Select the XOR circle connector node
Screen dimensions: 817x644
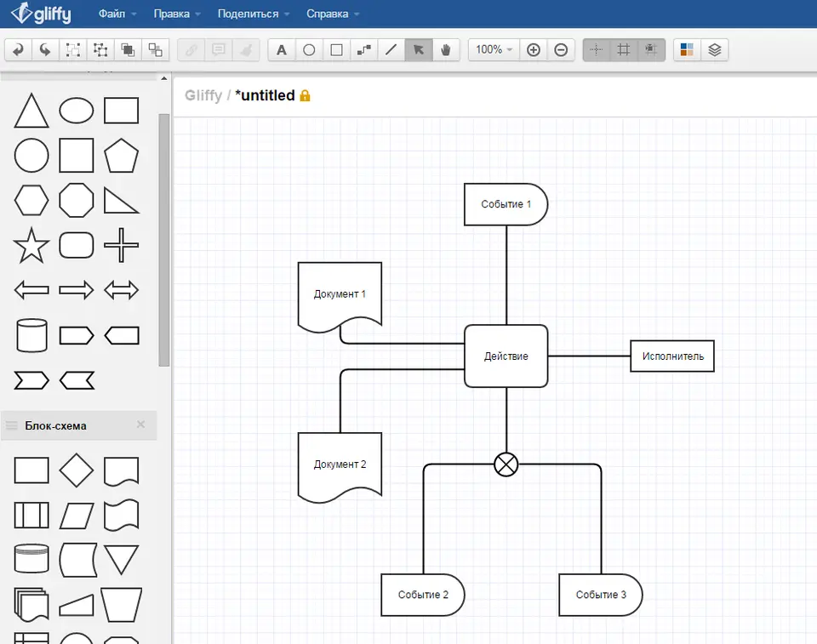point(506,464)
